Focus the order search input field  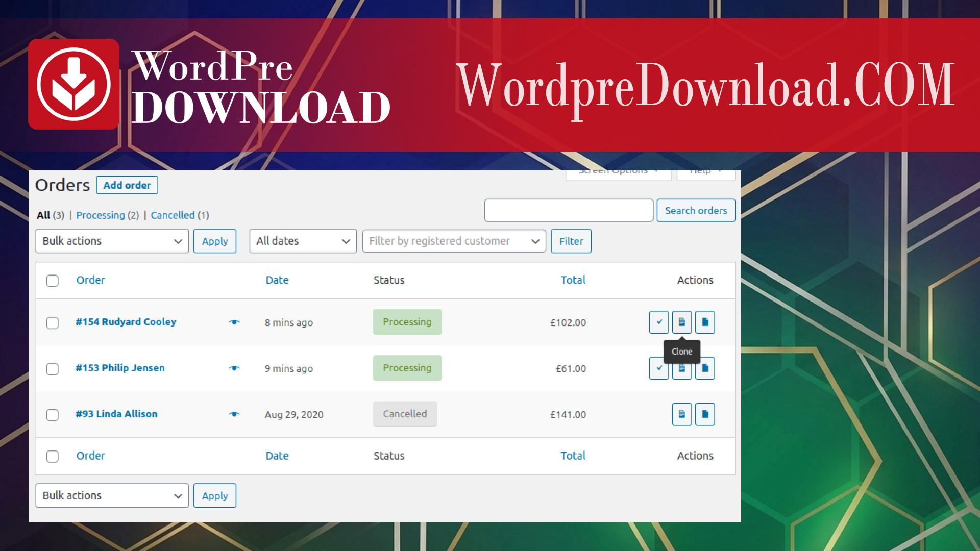coord(569,210)
